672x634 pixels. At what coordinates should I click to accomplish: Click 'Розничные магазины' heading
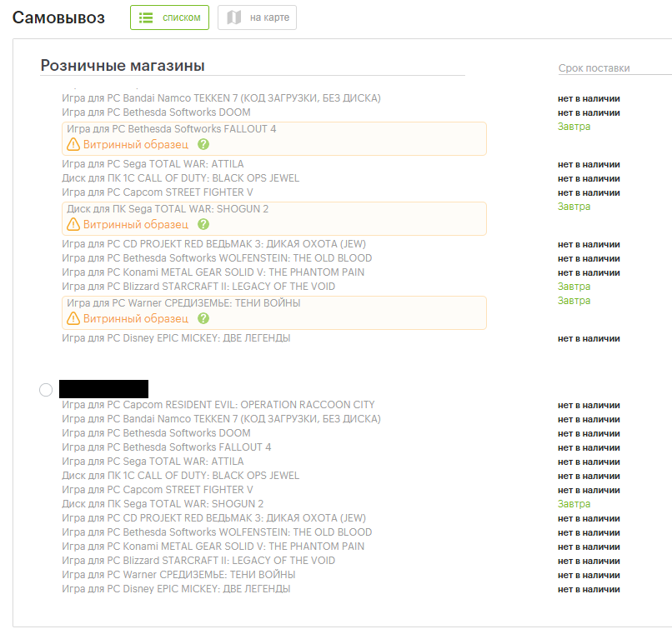click(123, 66)
